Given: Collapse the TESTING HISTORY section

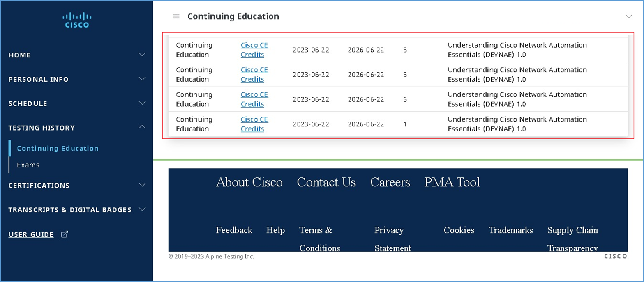Looking at the screenshot, I should pyautogui.click(x=142, y=127).
